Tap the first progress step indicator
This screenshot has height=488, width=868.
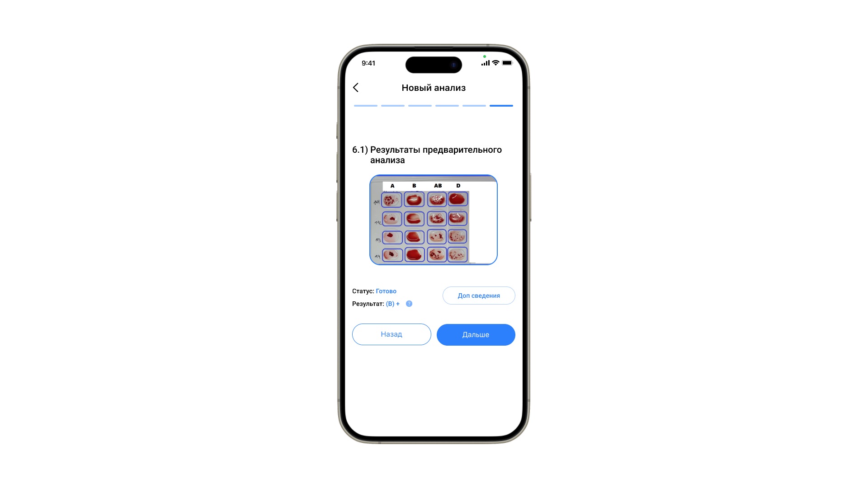click(x=364, y=105)
